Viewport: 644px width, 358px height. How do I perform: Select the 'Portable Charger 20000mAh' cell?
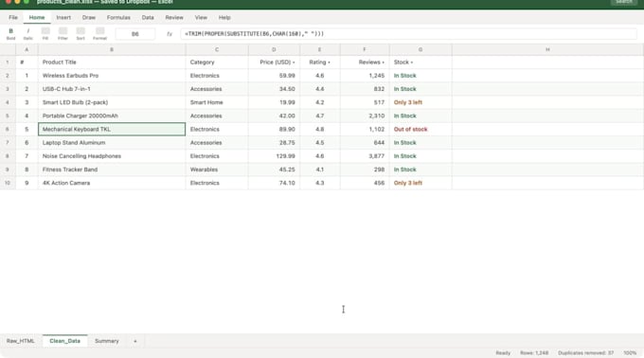pyautogui.click(x=112, y=116)
